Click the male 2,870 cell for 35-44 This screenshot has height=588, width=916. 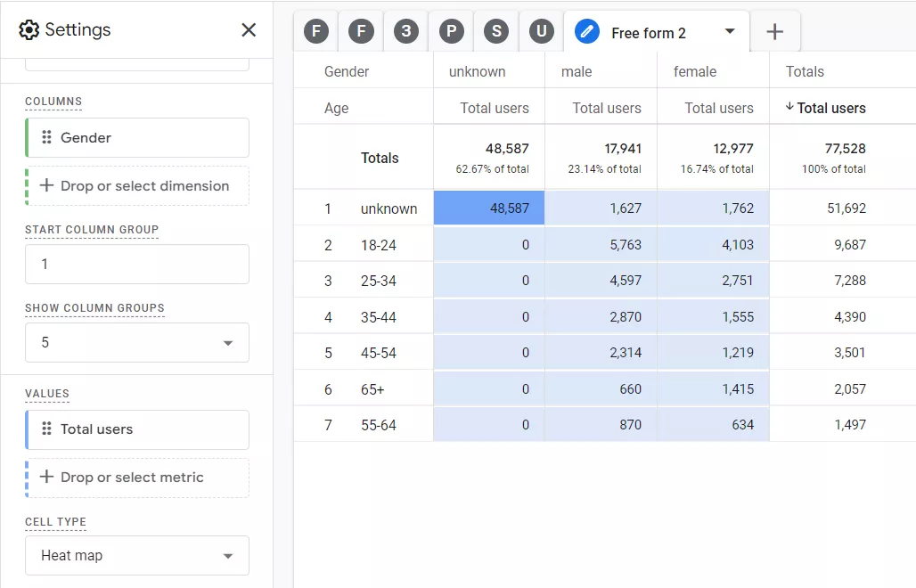(601, 317)
